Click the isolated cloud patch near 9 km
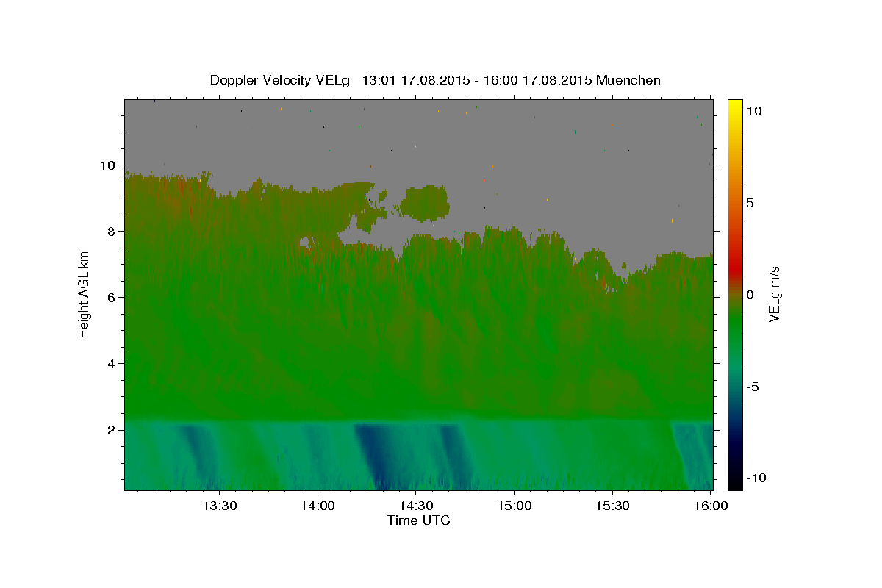Screen dimensions: 882x588 tap(424, 203)
